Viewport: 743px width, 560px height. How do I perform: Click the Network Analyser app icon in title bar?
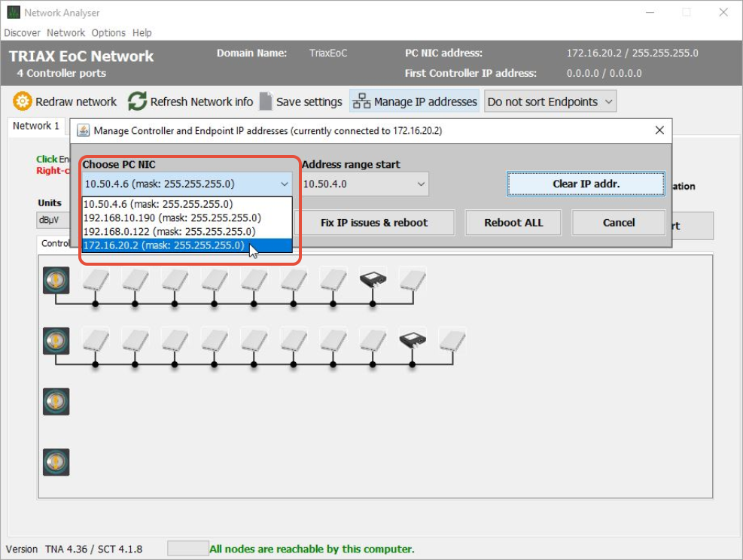tap(14, 12)
